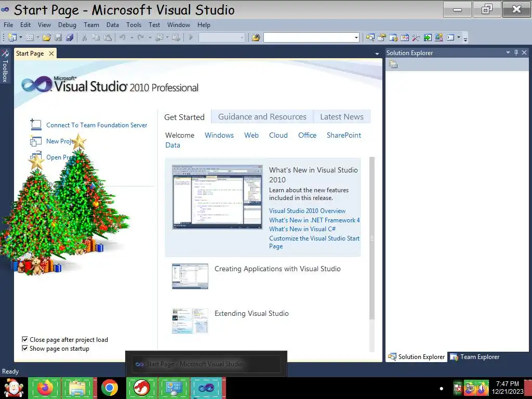
Task: Switch to the Latest News tab
Action: (x=342, y=117)
